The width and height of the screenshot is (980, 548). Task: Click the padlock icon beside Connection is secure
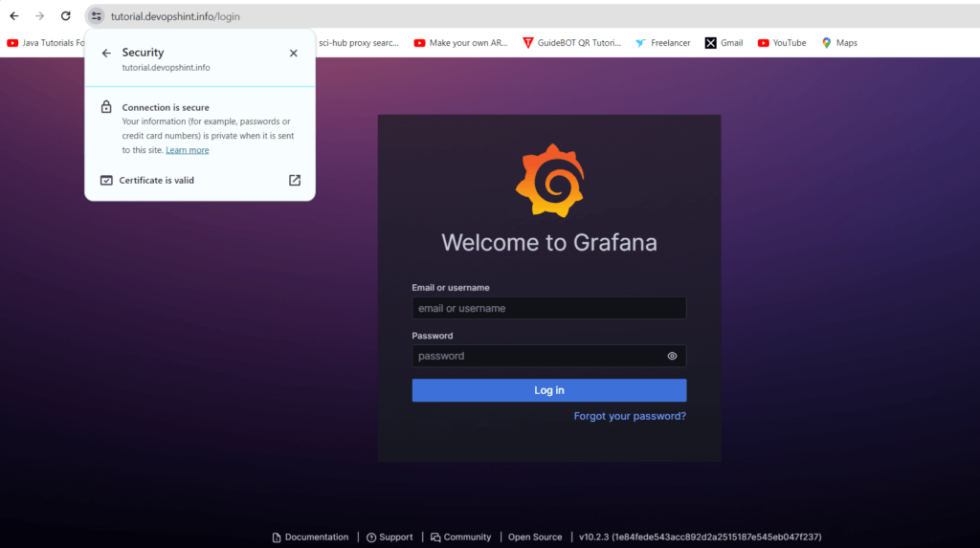click(106, 107)
